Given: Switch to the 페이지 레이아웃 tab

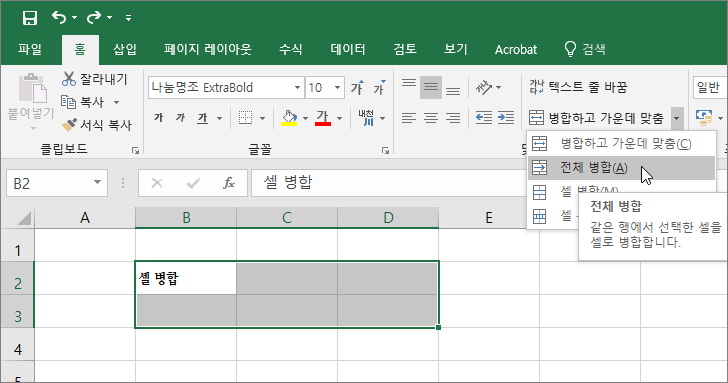Looking at the screenshot, I should (208, 49).
